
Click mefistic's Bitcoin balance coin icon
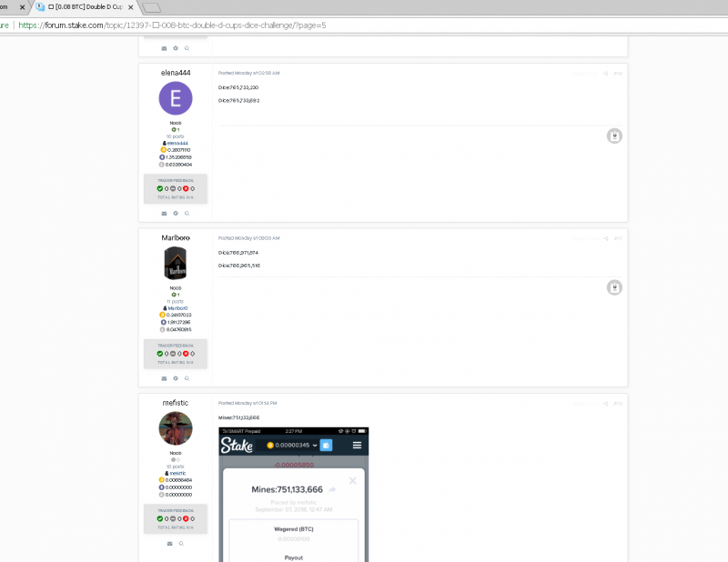pyautogui.click(x=162, y=480)
